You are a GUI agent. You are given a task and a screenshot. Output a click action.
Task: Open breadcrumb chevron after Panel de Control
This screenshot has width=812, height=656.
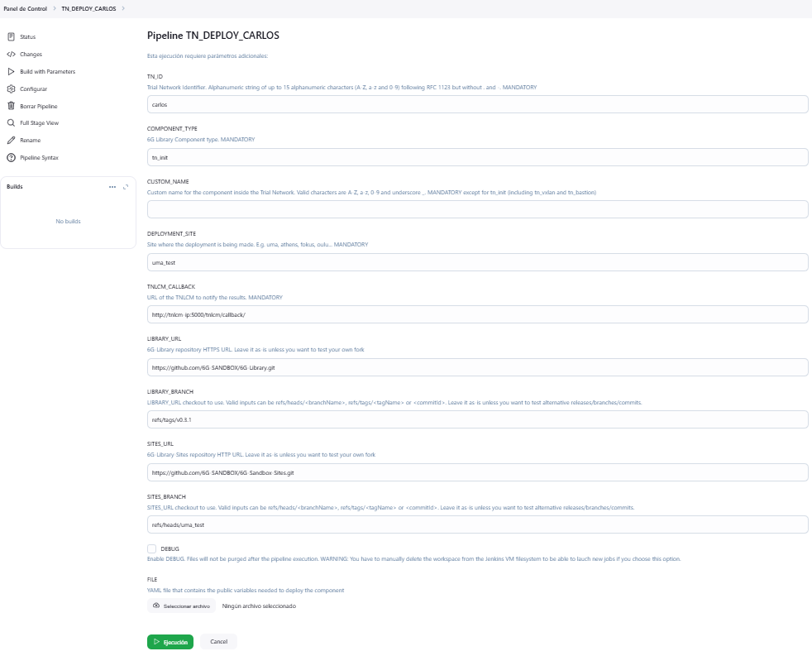coord(54,8)
